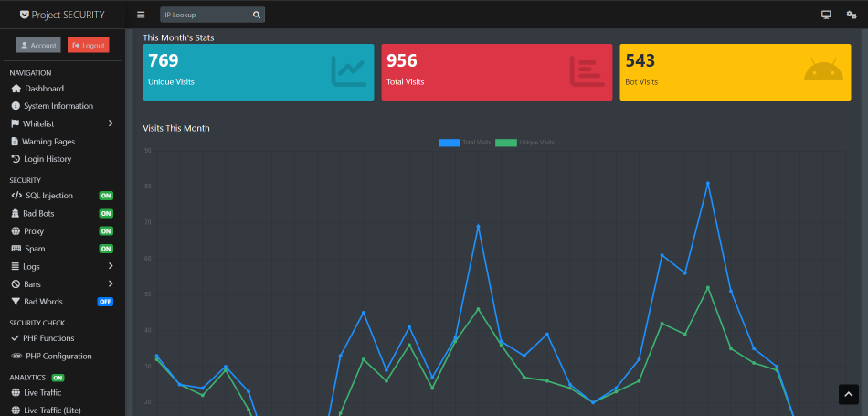
Task: Expand the Whitelist submenu chevron
Action: (x=111, y=123)
